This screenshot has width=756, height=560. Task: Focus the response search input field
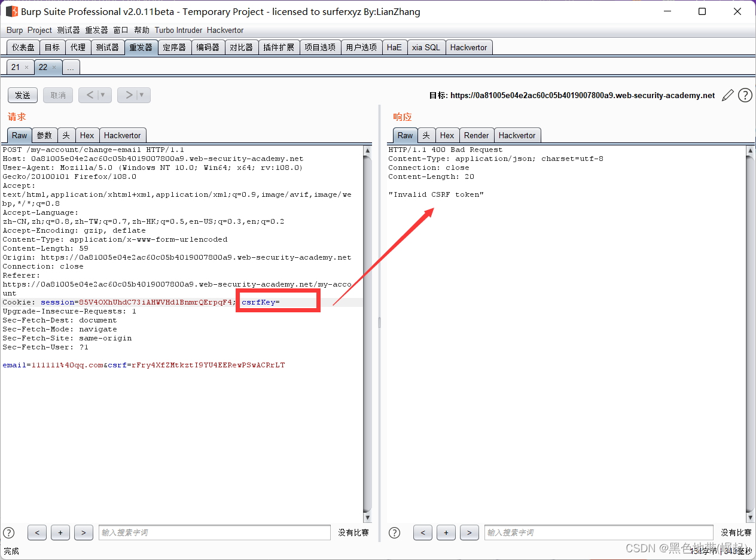pos(599,532)
